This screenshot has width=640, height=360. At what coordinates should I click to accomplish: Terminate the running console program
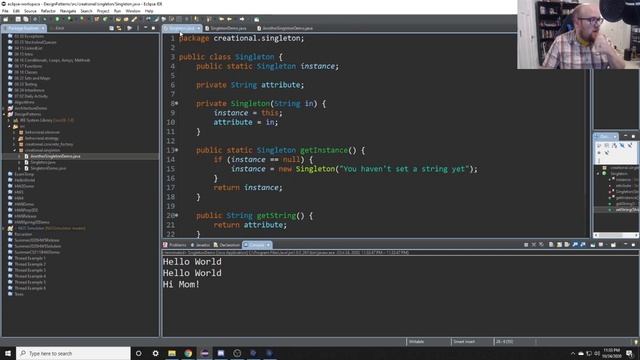point(526,245)
